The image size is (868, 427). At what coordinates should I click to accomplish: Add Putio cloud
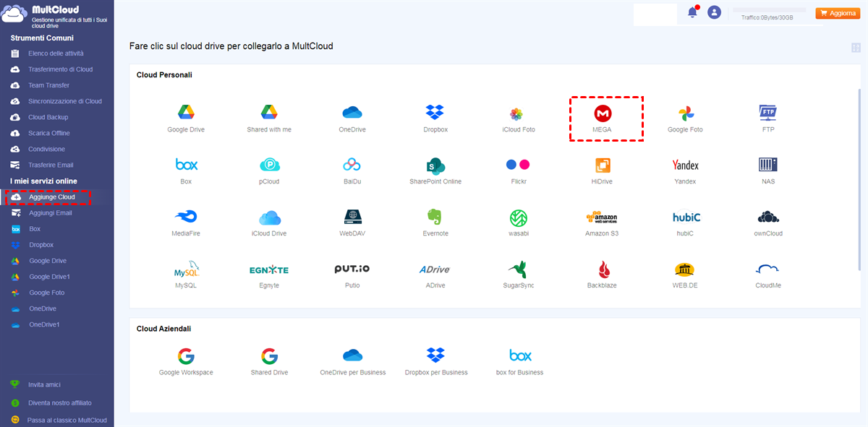pos(352,269)
